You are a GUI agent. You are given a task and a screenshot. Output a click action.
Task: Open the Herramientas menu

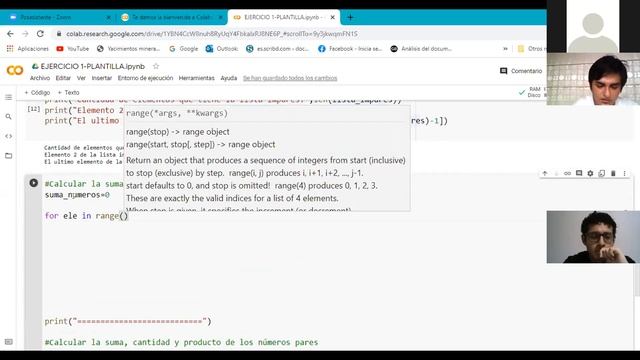(196, 78)
